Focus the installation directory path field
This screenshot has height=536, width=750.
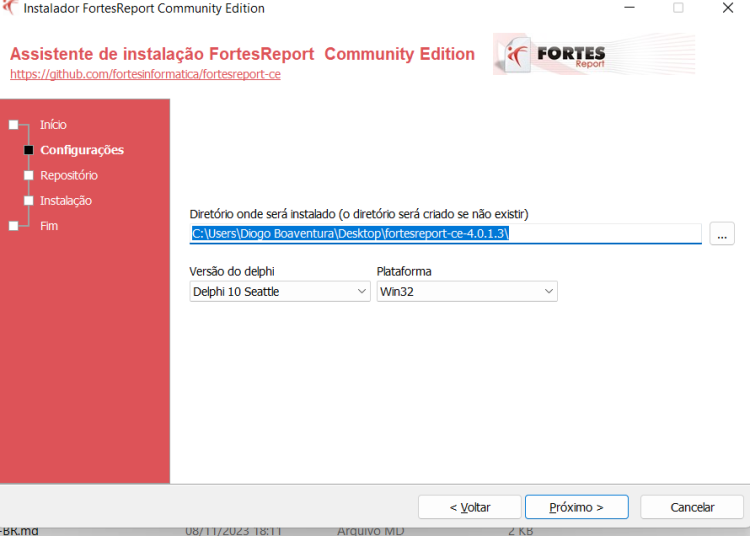(445, 234)
